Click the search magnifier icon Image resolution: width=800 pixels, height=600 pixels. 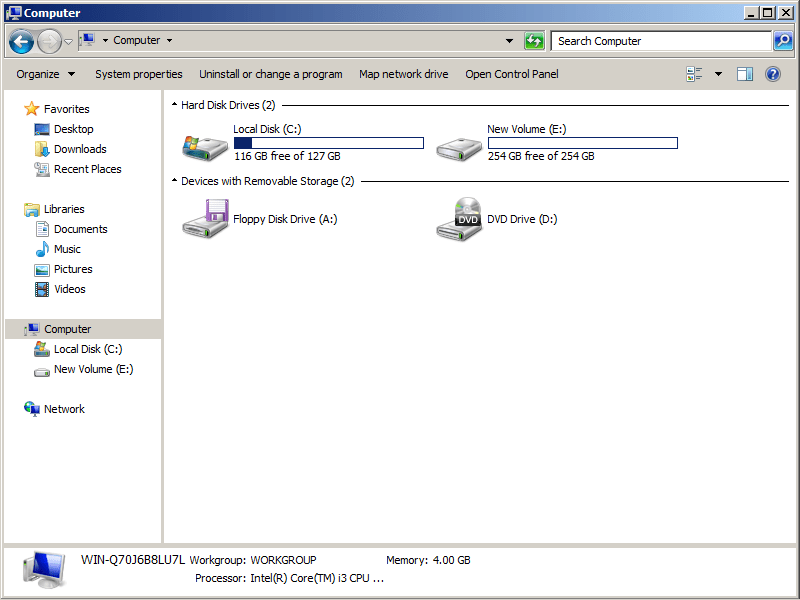(x=784, y=41)
